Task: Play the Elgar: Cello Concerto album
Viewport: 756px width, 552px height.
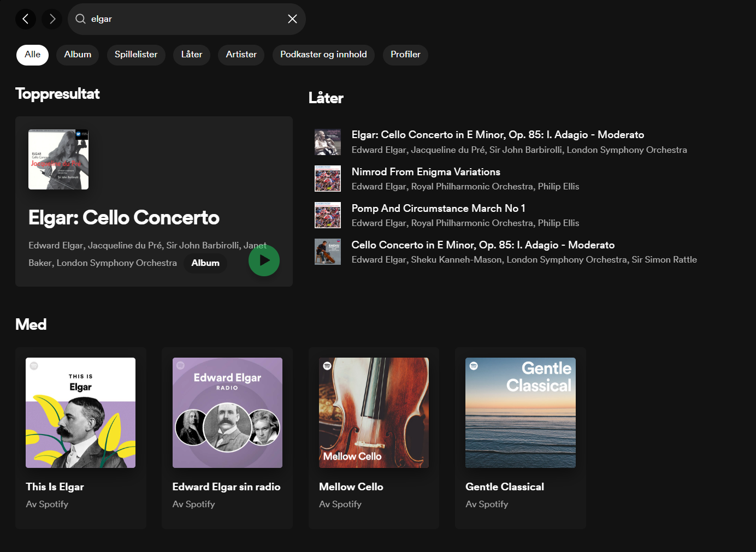Action: point(264,260)
